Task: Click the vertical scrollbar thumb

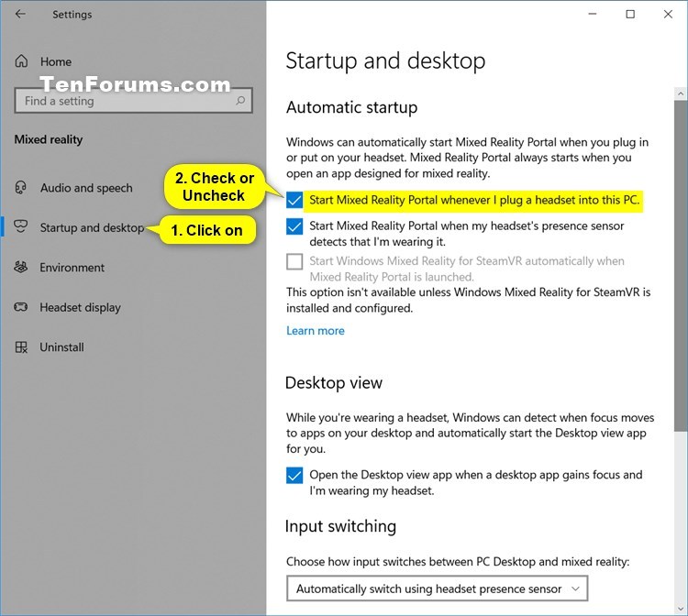Action: tap(681, 265)
